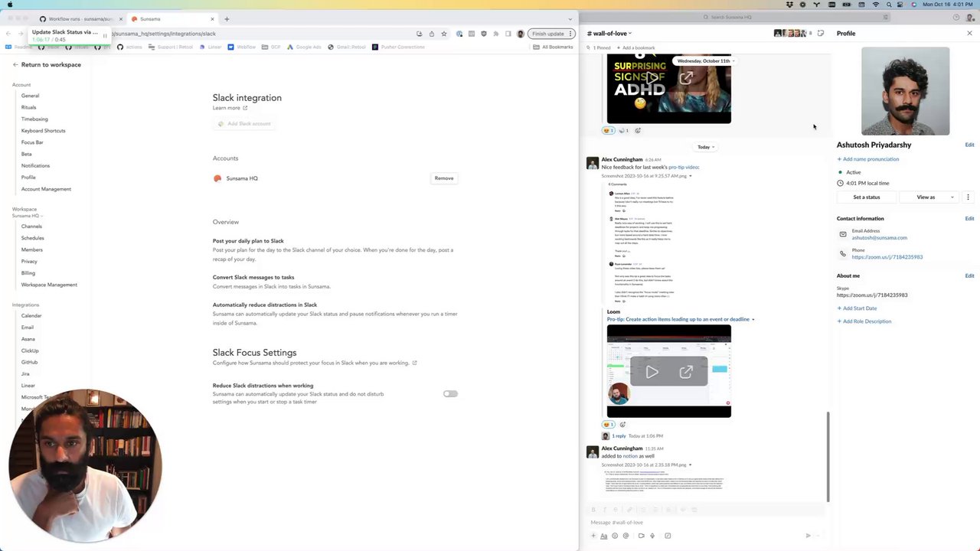Open General account settings
The image size is (980, 551).
coord(30,96)
